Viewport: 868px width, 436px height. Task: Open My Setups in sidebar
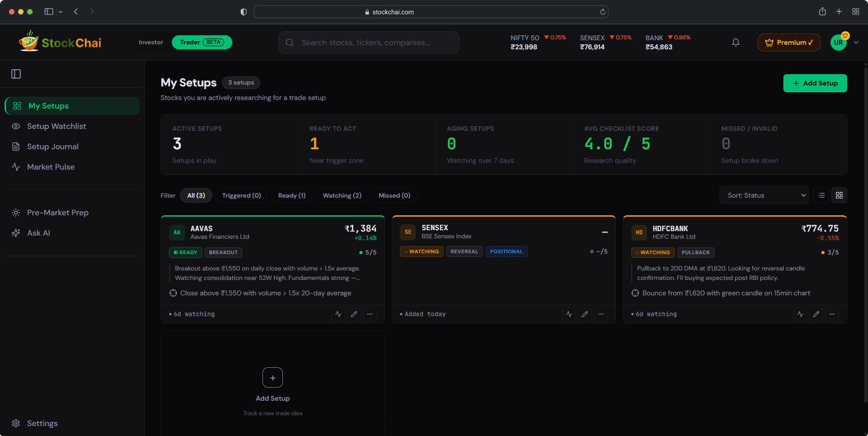72,106
